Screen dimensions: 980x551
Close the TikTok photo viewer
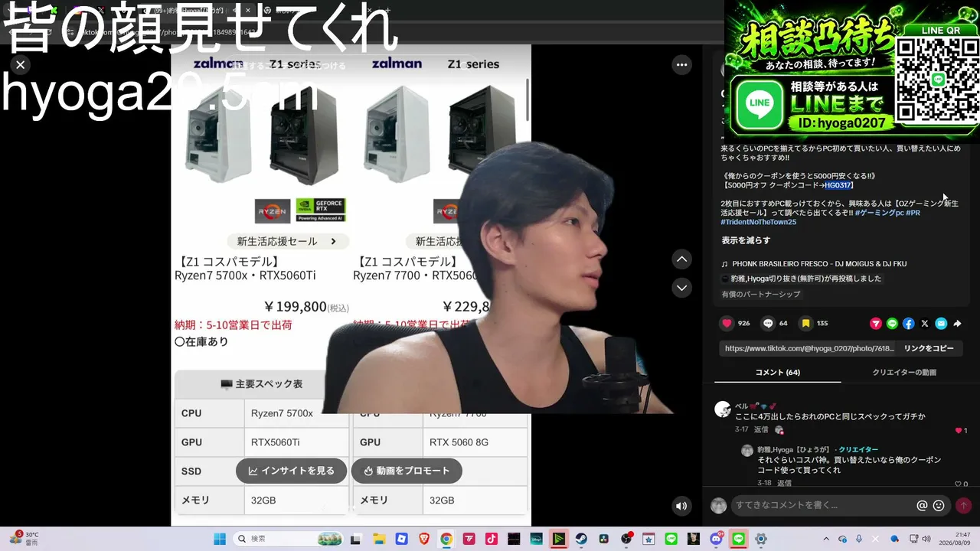(x=21, y=65)
